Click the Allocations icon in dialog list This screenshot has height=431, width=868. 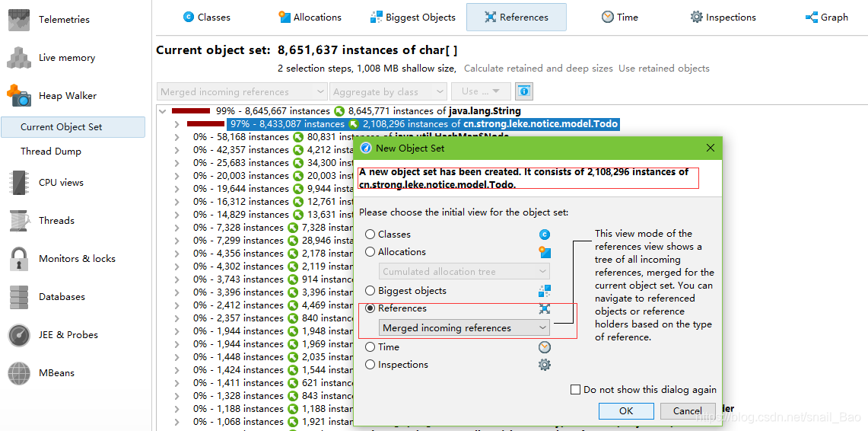[545, 253]
